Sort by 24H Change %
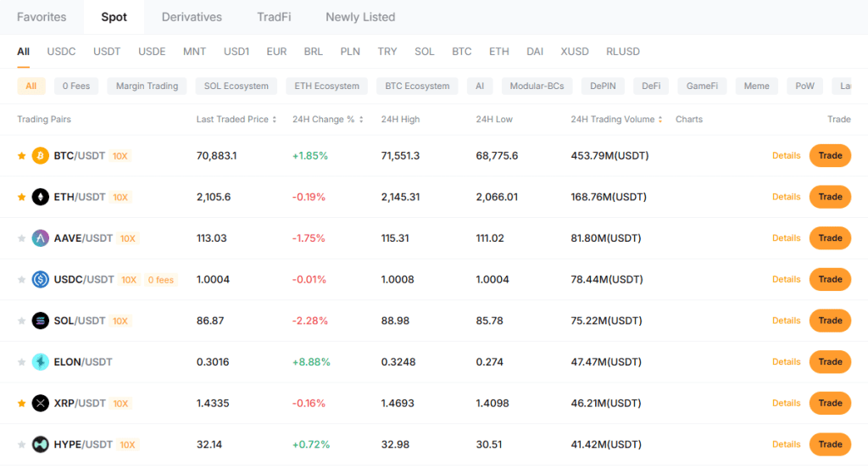Image resolution: width=868 pixels, height=469 pixels. pos(328,119)
